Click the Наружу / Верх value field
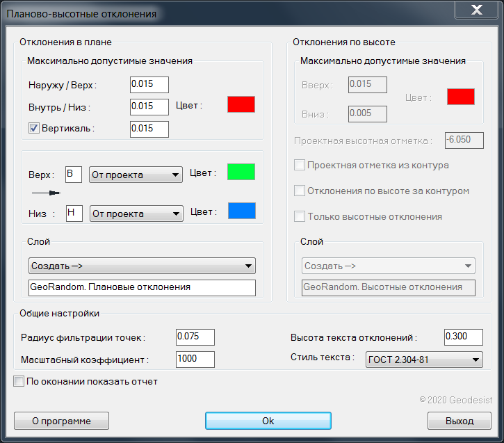The width and height of the screenshot is (504, 443). [149, 85]
